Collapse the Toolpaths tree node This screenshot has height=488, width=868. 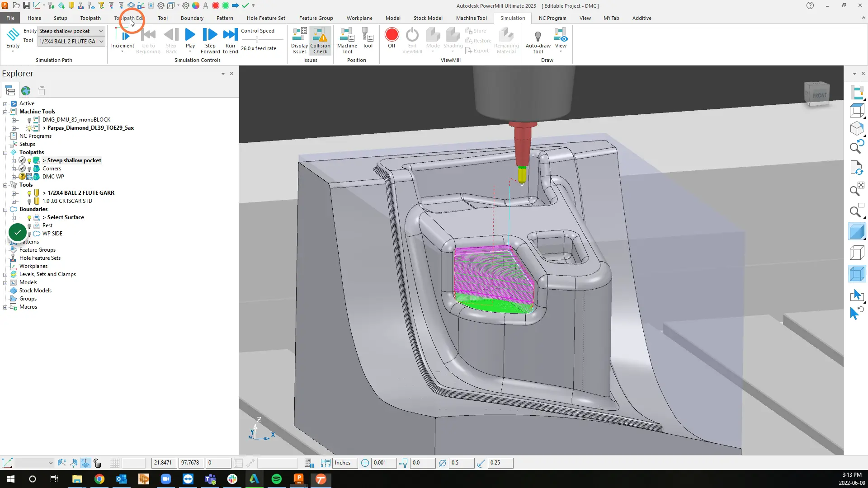pyautogui.click(x=5, y=153)
